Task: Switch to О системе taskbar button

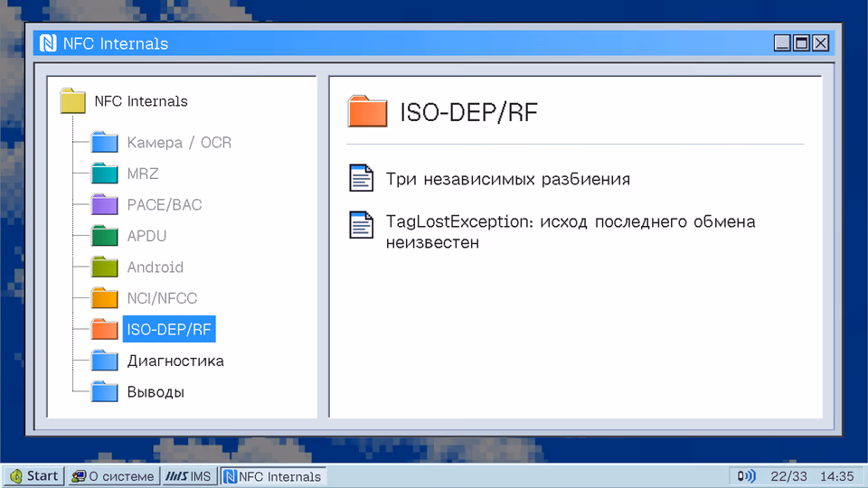Action: tap(114, 476)
